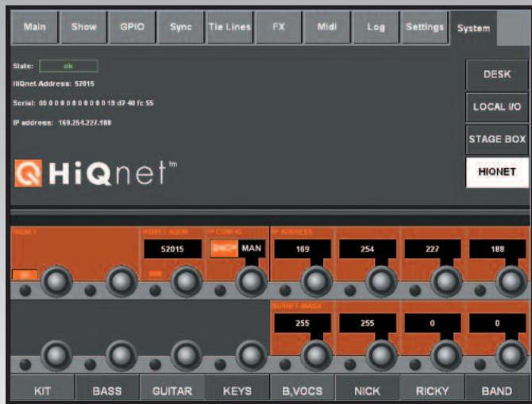
Task: Click the small round button left of the 52015 knob
Action: pyautogui.click(x=155, y=290)
